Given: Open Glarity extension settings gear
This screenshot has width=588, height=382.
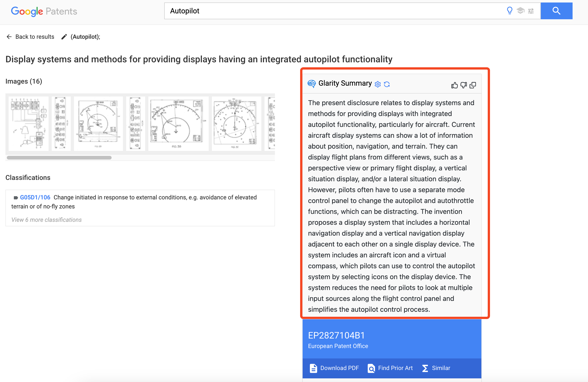Looking at the screenshot, I should click(378, 84).
